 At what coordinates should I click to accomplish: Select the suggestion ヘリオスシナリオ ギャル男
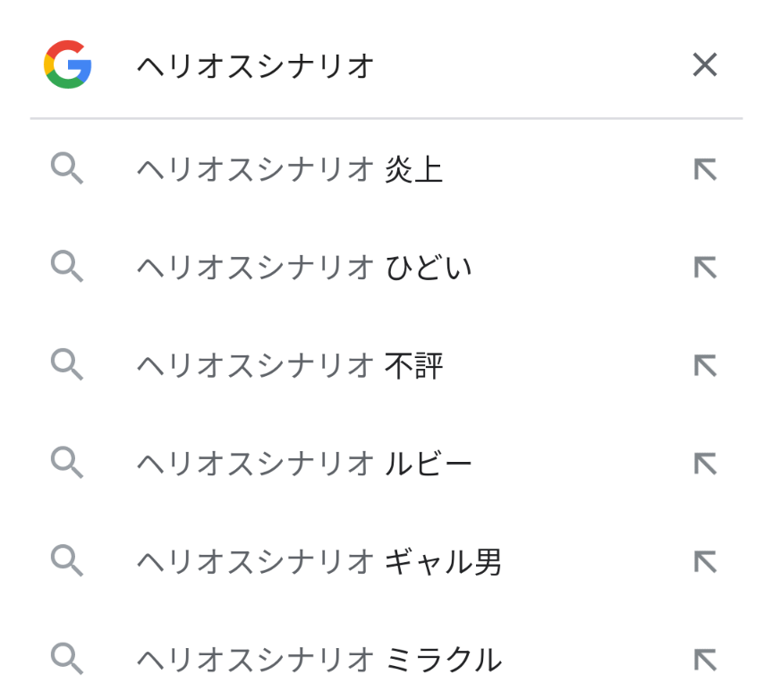click(319, 562)
